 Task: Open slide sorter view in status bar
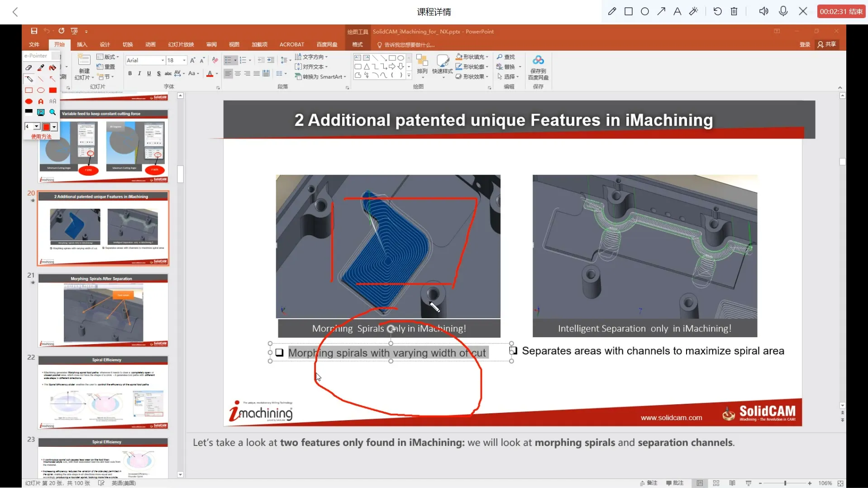coord(716,483)
